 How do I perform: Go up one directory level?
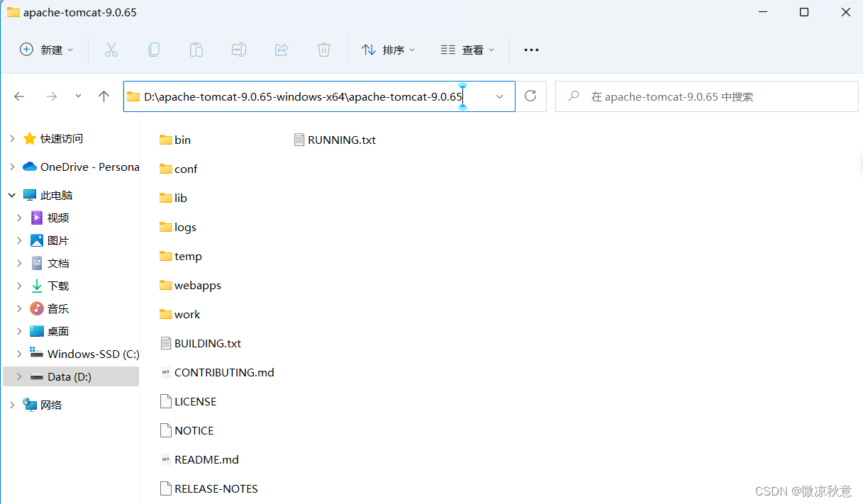[x=104, y=96]
